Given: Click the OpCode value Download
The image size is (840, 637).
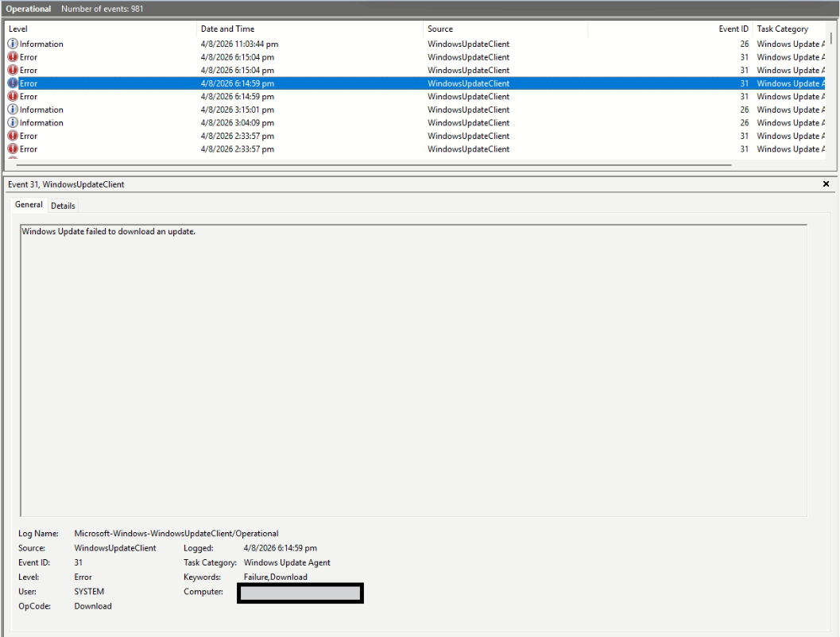Looking at the screenshot, I should [93, 606].
